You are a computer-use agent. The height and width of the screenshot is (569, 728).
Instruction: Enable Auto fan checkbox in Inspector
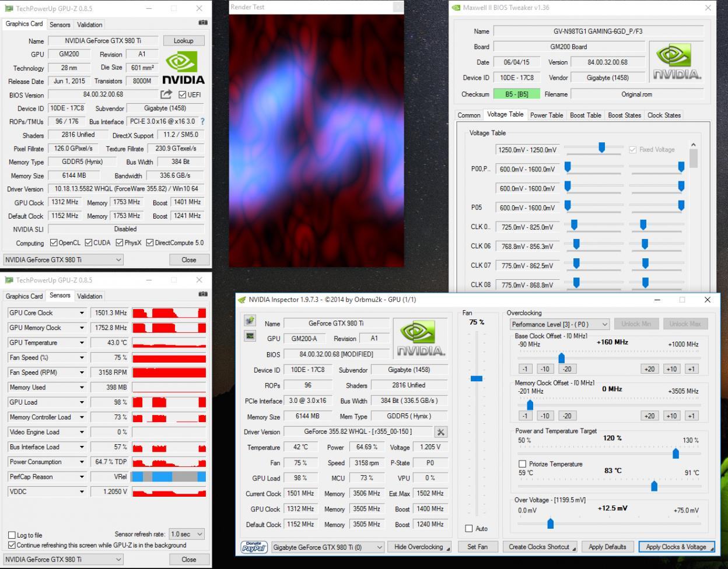pyautogui.click(x=469, y=529)
